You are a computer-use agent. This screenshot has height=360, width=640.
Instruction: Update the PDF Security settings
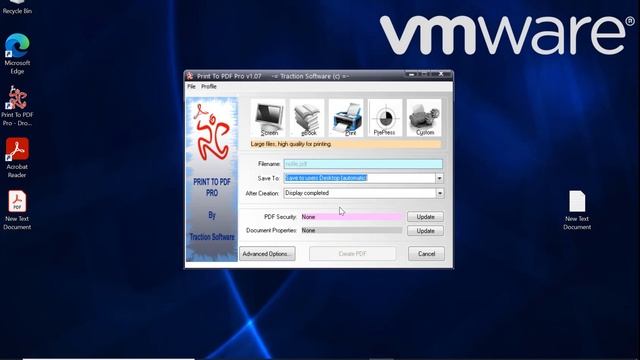[425, 217]
